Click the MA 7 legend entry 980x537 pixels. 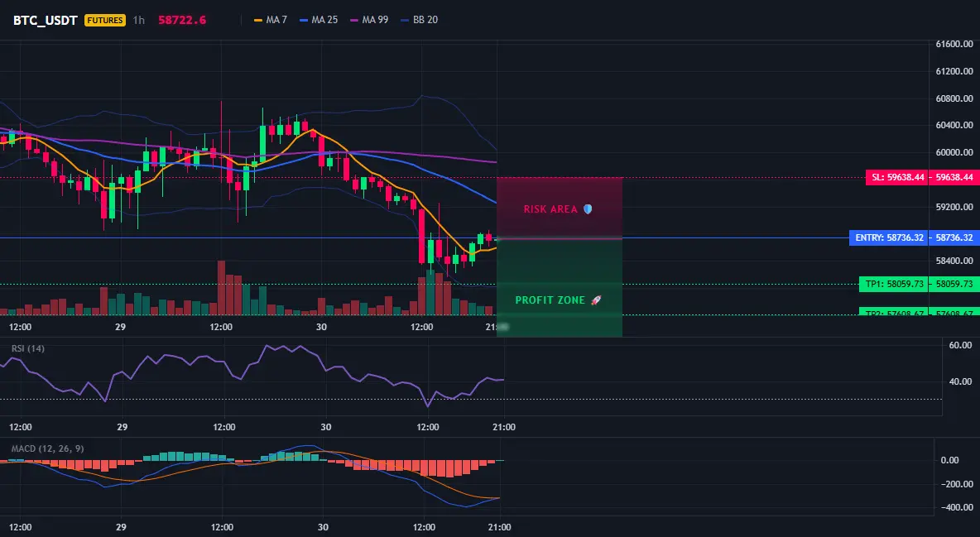(x=271, y=20)
